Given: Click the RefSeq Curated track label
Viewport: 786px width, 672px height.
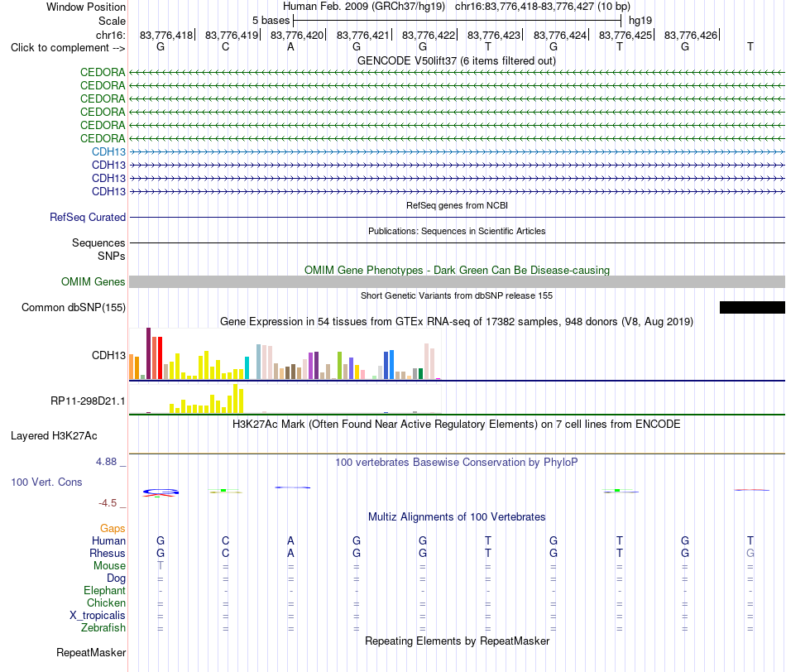Looking at the screenshot, I should click(87, 217).
